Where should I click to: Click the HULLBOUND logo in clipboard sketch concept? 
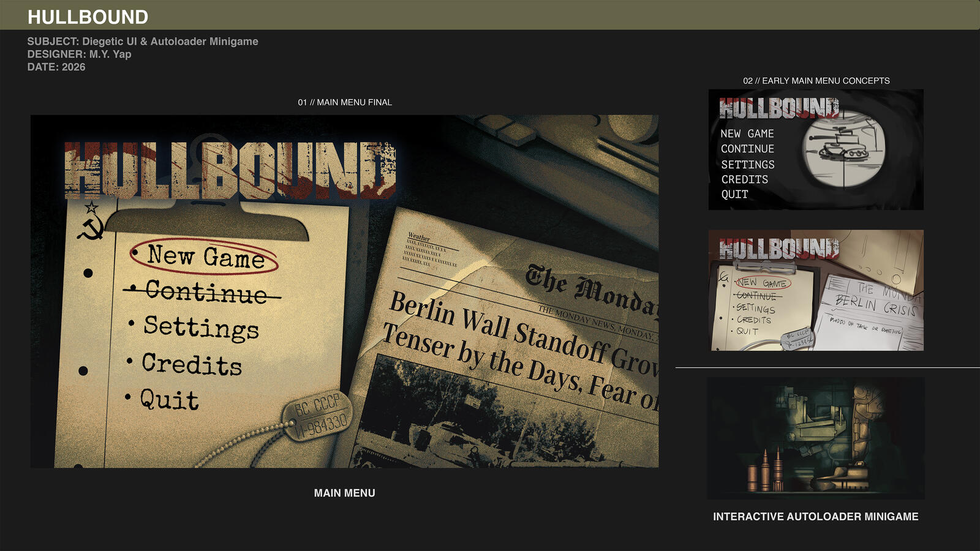click(778, 249)
